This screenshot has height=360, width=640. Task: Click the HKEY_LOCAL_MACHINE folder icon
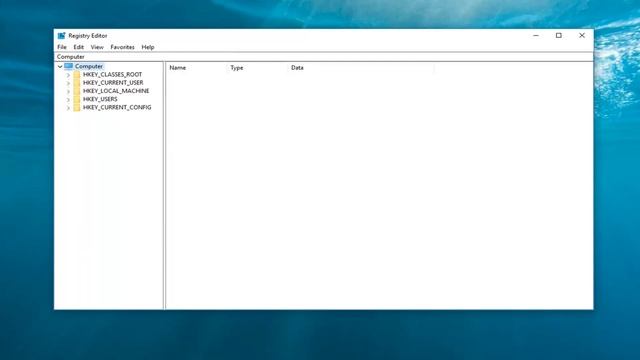(77, 91)
